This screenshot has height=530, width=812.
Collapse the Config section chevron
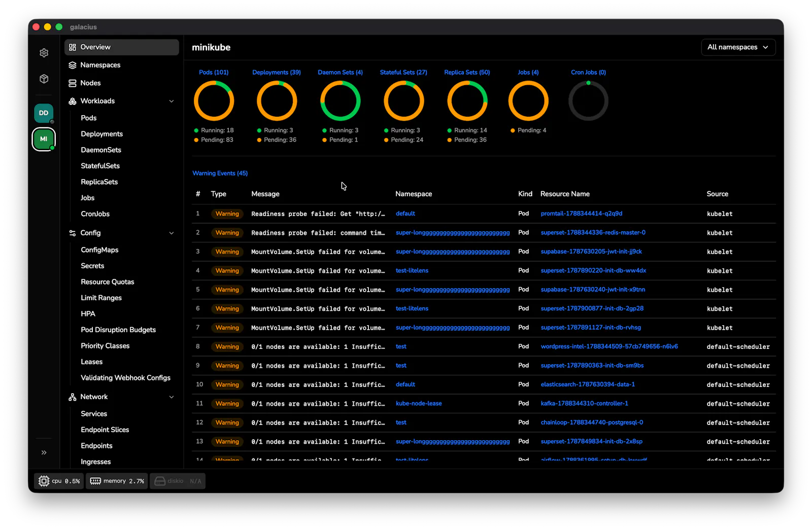click(x=172, y=233)
